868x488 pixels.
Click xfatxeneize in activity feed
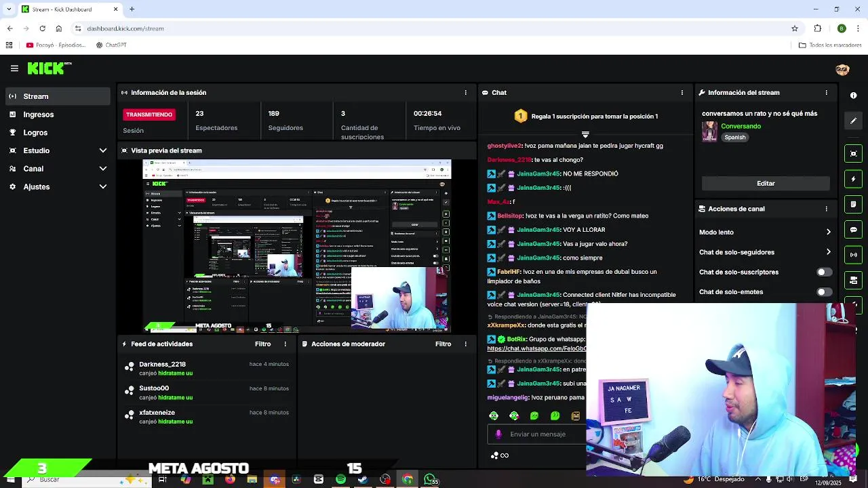(x=157, y=413)
